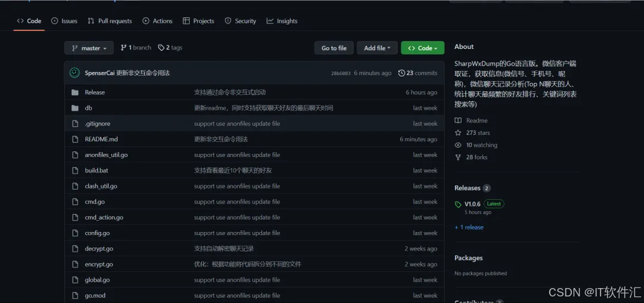Screen dimensions: 644x303
Task: View the 23 commits history
Action: click(417, 73)
